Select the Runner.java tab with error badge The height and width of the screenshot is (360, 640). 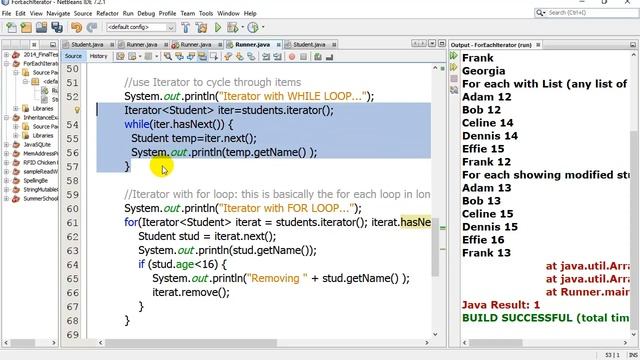[196, 44]
